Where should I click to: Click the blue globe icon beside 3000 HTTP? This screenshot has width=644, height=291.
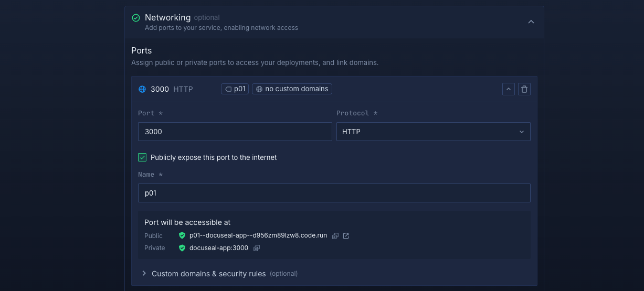click(x=142, y=89)
